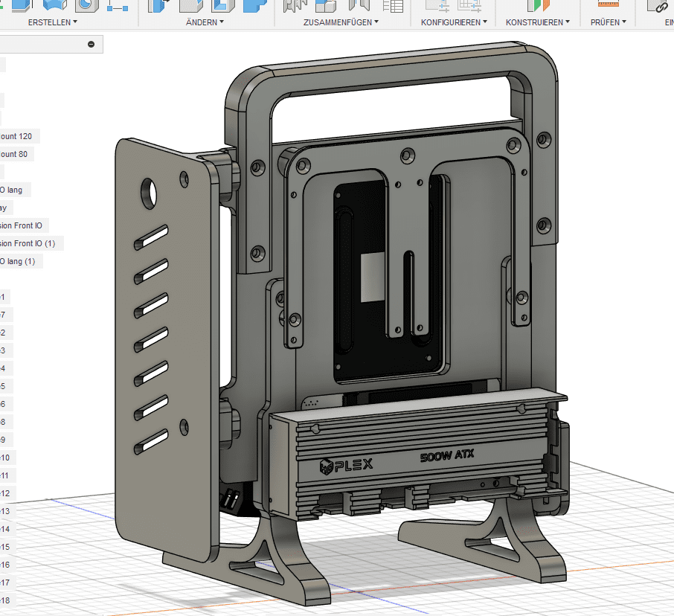Collapse the browser panel with the minus button
674x616 pixels.
click(x=92, y=45)
